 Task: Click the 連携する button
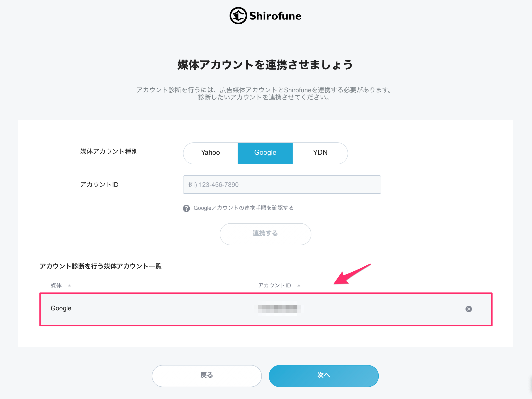265,234
